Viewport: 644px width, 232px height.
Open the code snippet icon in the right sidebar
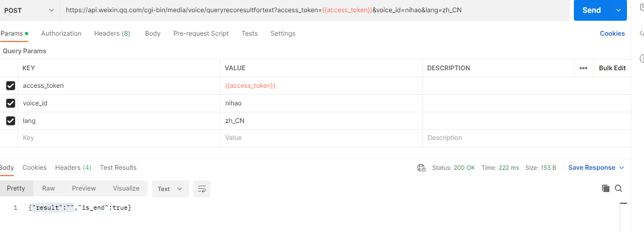pos(641,33)
